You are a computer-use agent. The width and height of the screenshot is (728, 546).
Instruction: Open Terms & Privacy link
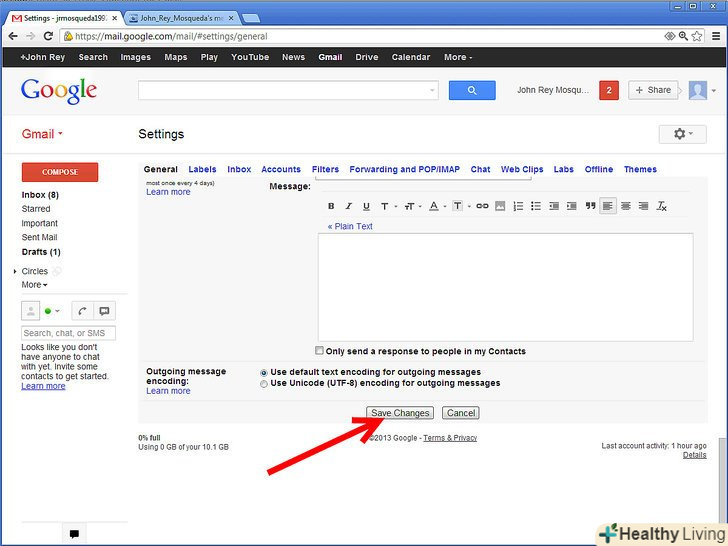(450, 438)
